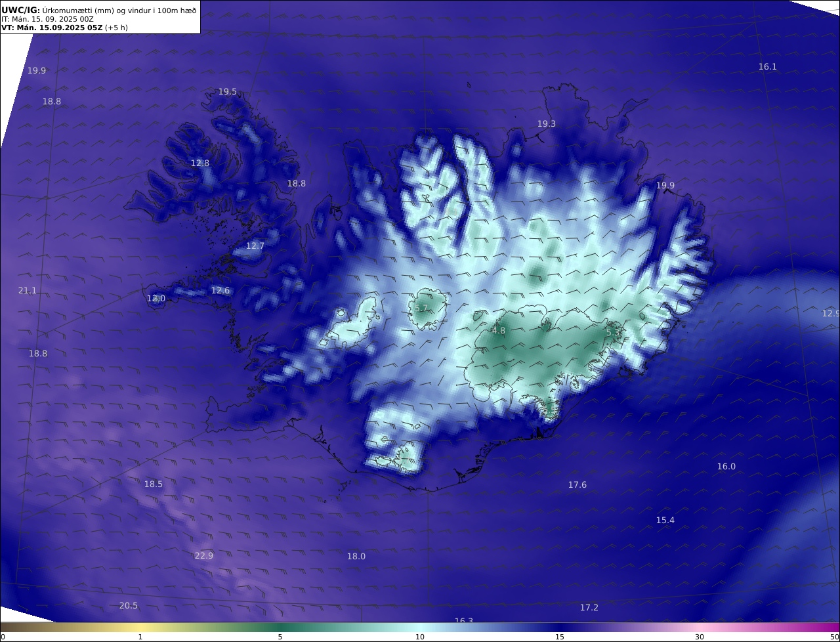The height and width of the screenshot is (642, 840).
Task: Click the 0 tick on the color scale
Action: (x=3, y=637)
